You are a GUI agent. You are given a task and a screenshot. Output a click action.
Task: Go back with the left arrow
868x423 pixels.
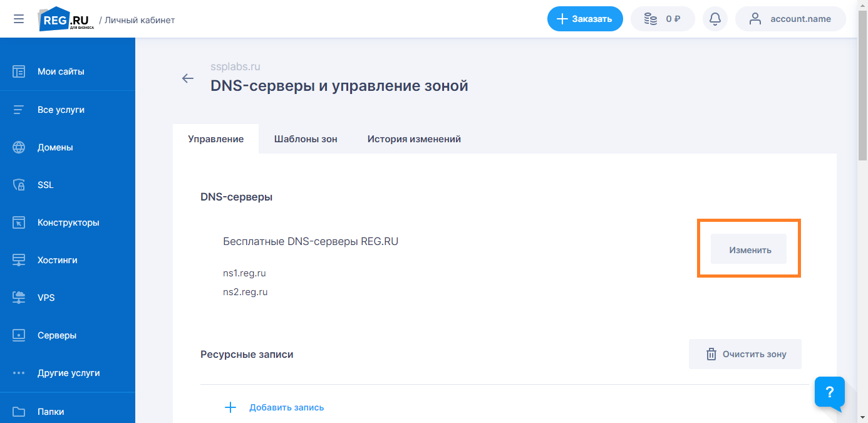coord(187,78)
